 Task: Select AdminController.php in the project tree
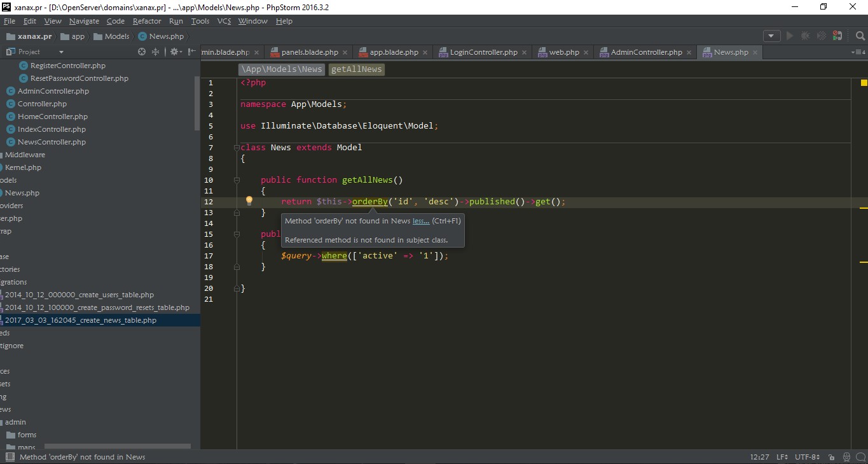[53, 91]
